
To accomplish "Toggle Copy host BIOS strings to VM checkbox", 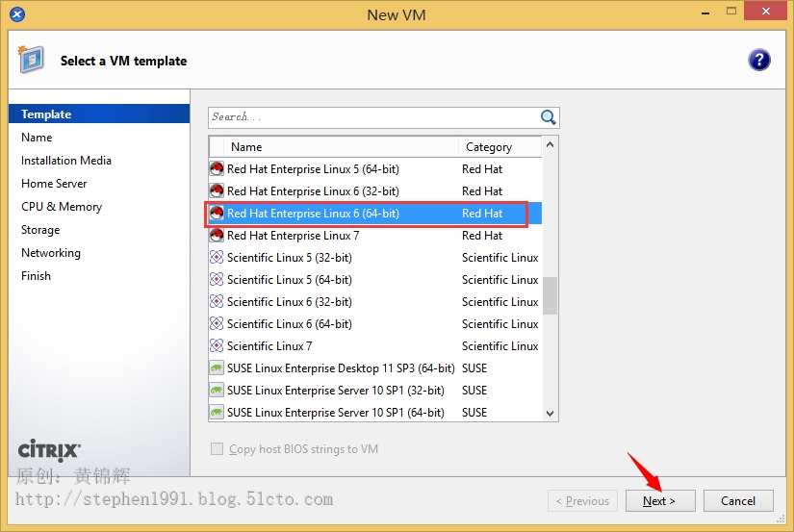I will pyautogui.click(x=217, y=449).
